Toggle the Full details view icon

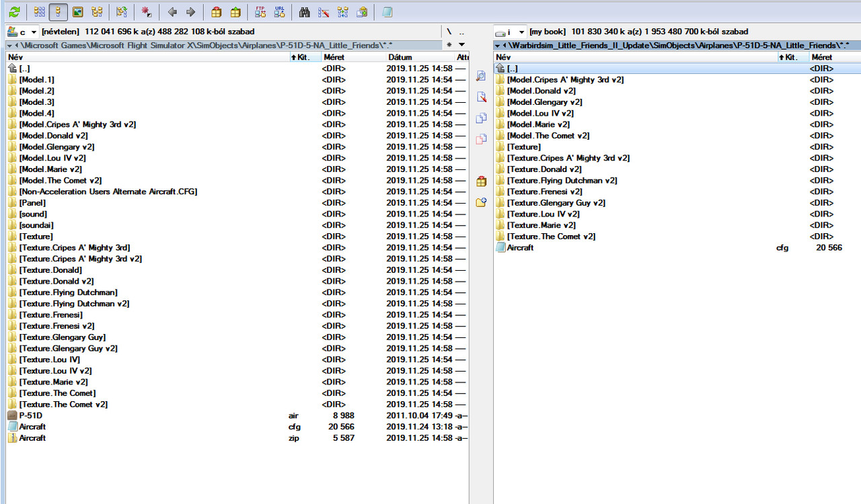click(x=59, y=11)
